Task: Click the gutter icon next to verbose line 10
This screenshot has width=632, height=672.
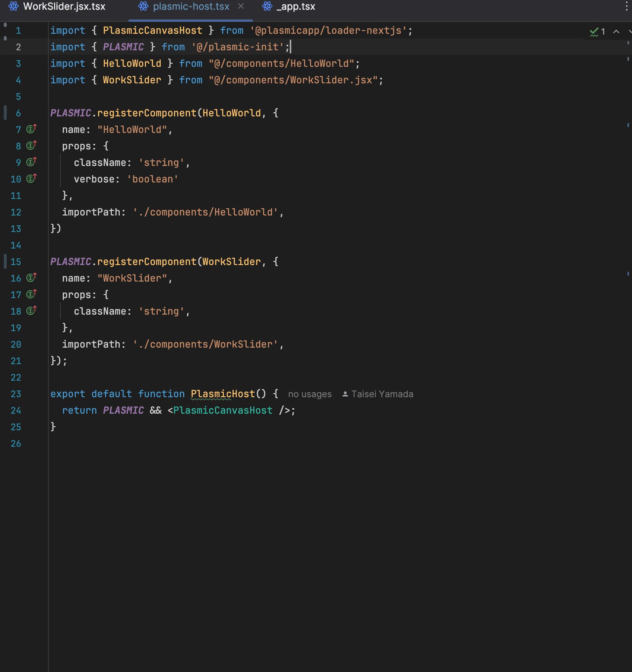Action: 31,179
